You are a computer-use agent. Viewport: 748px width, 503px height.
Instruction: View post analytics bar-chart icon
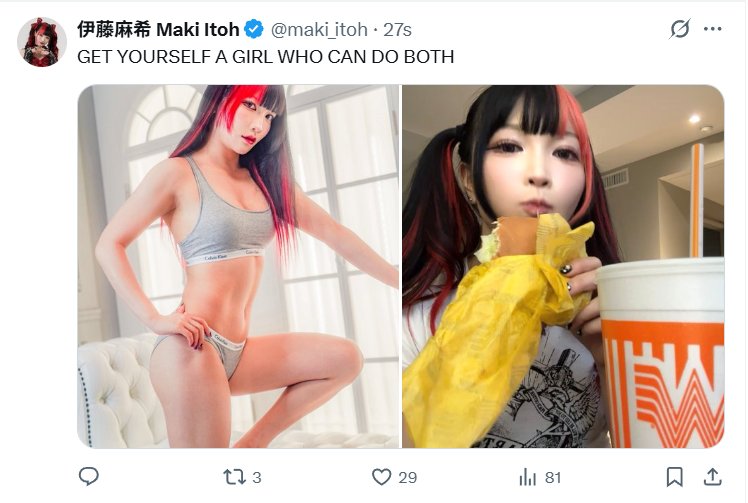pos(528,477)
